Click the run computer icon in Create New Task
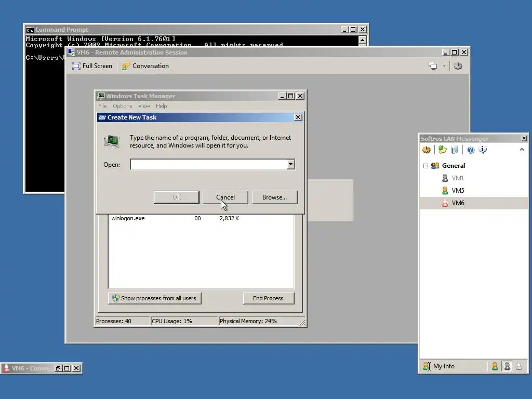 point(112,141)
